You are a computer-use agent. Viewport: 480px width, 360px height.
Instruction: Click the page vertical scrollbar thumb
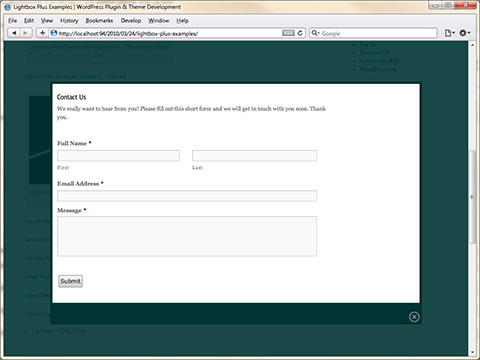(x=472, y=197)
